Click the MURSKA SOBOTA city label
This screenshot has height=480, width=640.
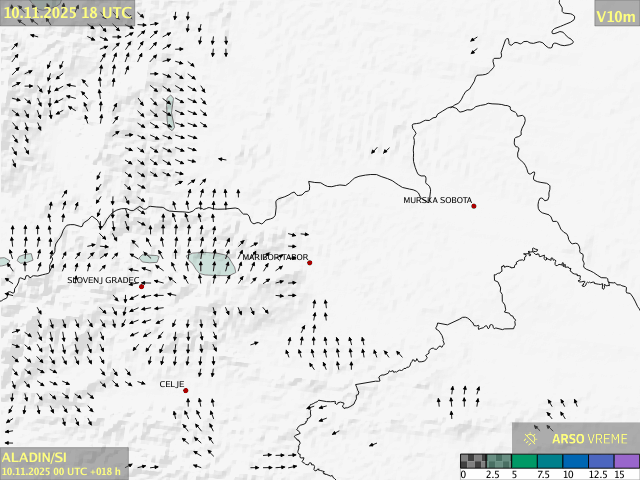438,201
